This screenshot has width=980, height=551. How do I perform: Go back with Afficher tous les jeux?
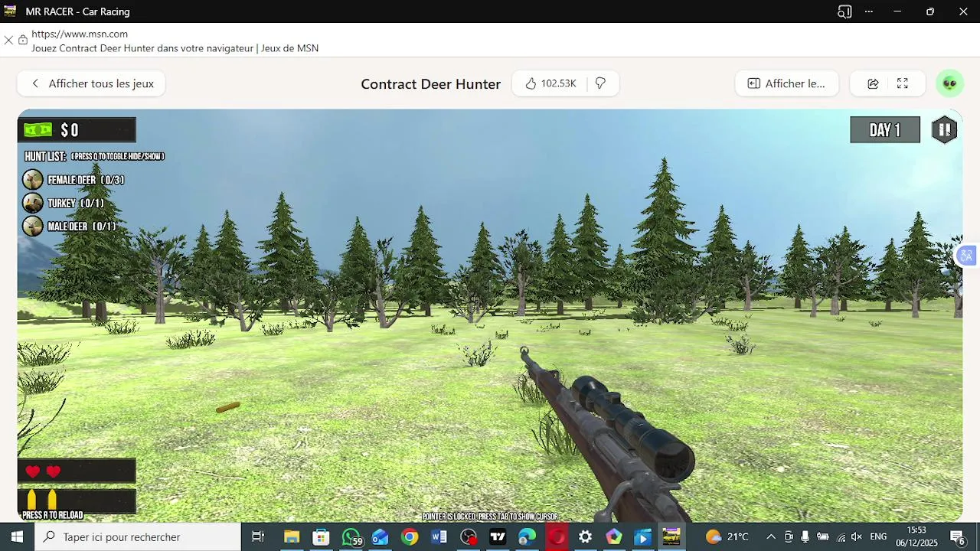coord(91,83)
